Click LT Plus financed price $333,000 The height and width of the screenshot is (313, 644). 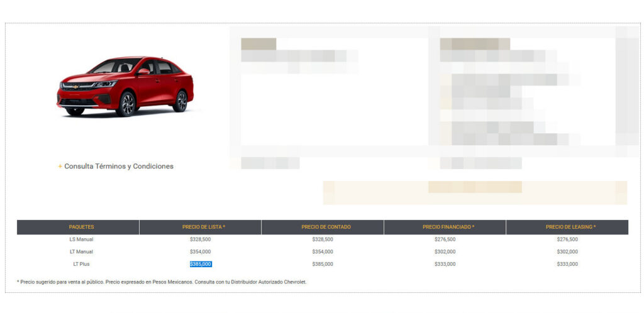point(445,264)
